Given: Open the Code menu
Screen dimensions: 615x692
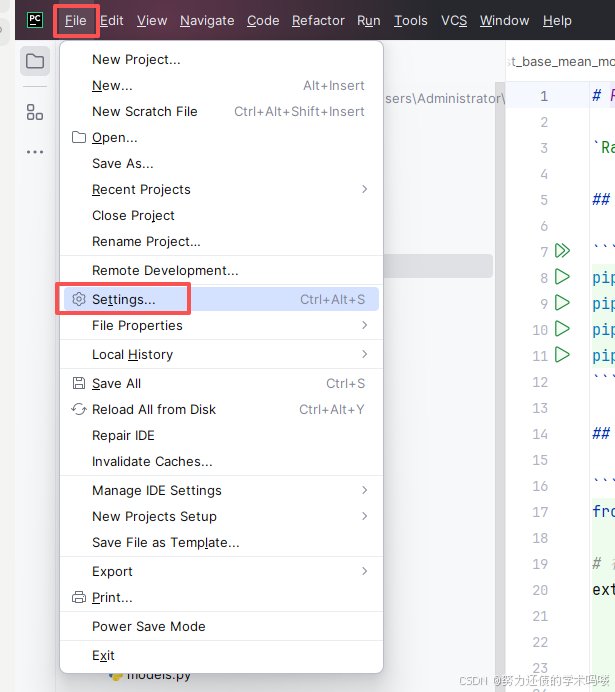Looking at the screenshot, I should [x=263, y=20].
